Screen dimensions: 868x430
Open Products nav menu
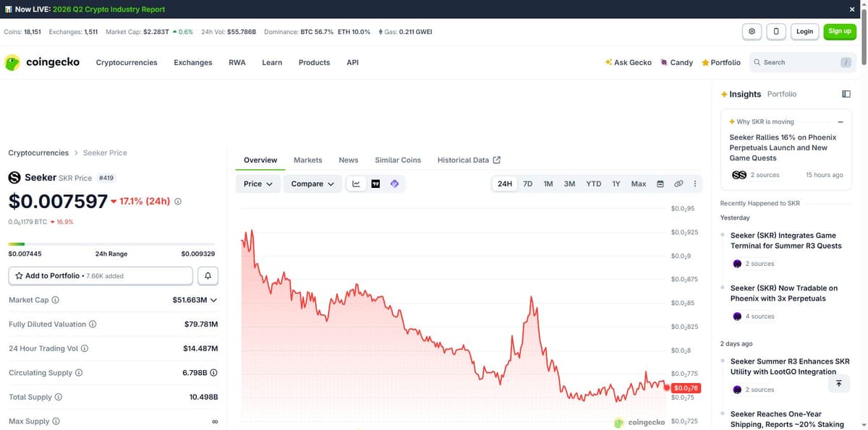tap(315, 63)
